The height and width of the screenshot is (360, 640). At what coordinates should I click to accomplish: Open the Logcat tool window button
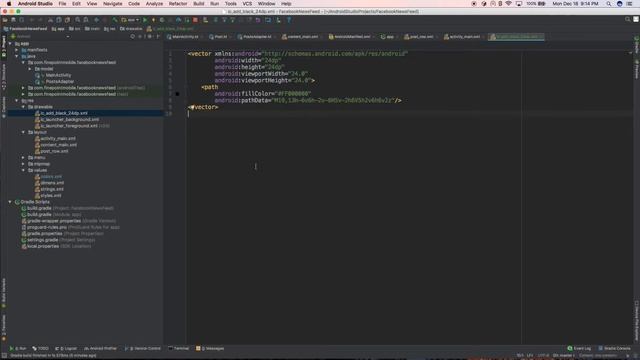click(x=66, y=349)
